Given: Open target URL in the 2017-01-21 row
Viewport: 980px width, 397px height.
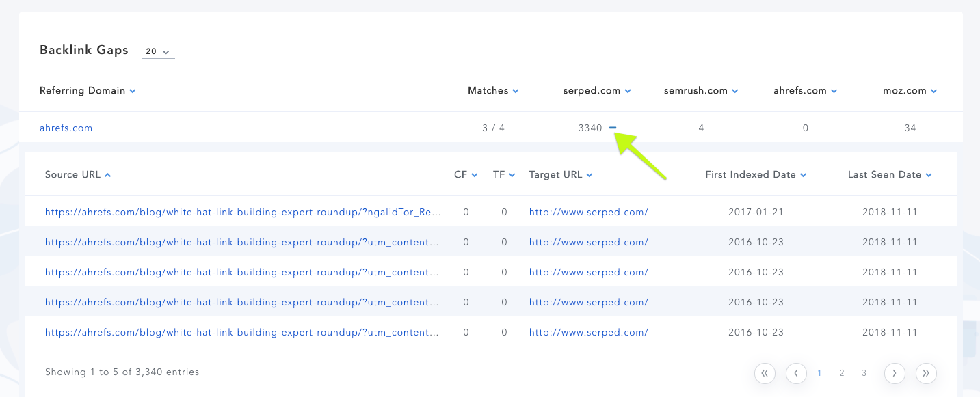Looking at the screenshot, I should tap(588, 212).
